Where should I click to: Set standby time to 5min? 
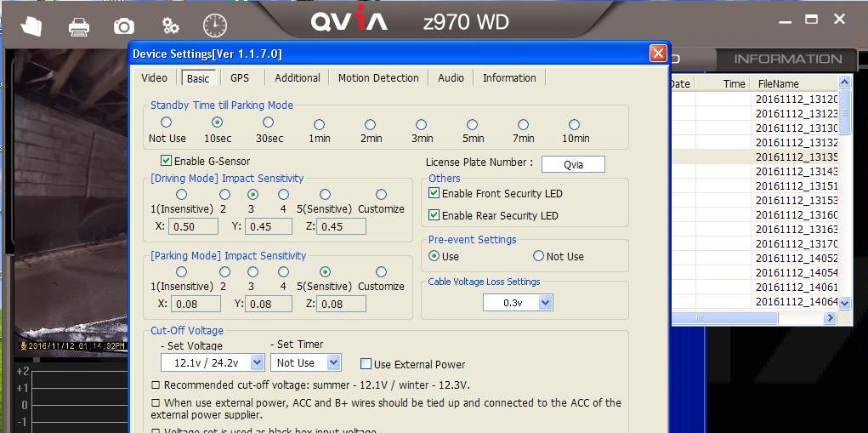point(472,124)
